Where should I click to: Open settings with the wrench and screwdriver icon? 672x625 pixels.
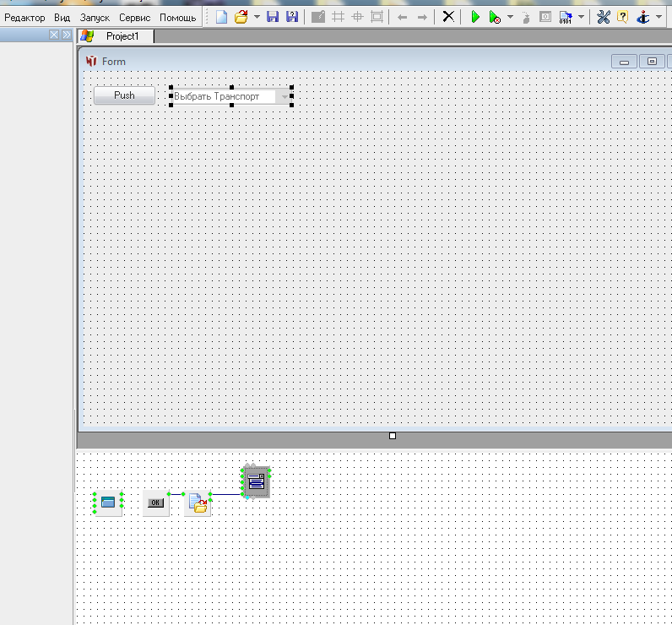[x=604, y=17]
